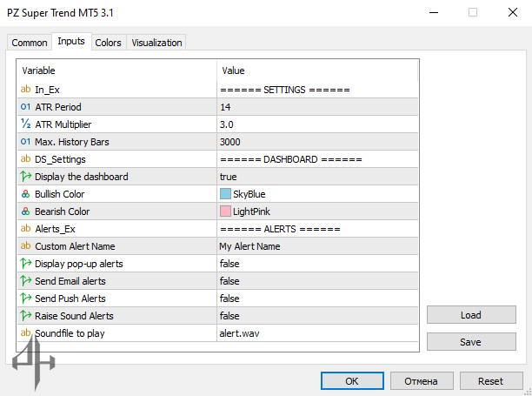Viewport: 532px width, 396px height.
Task: Click the boolean arrow icon beside Display the dashboard
Action: [25, 177]
